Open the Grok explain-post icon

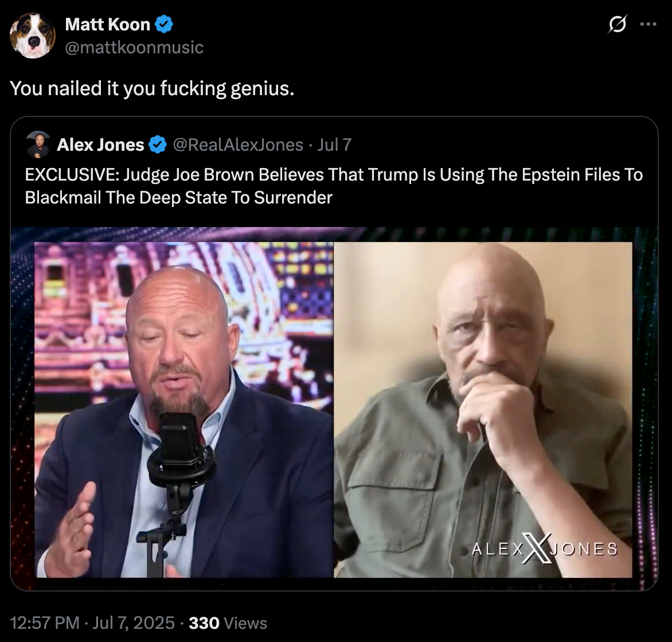pyautogui.click(x=617, y=24)
